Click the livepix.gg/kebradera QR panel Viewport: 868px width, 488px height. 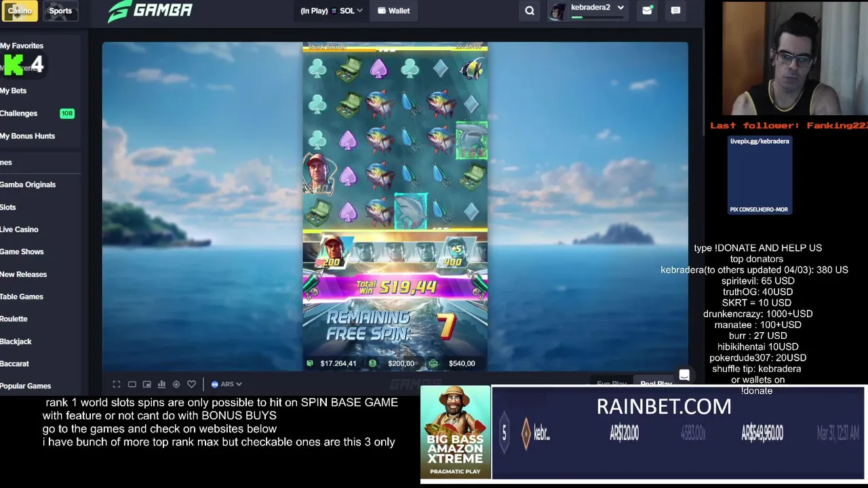tap(759, 176)
